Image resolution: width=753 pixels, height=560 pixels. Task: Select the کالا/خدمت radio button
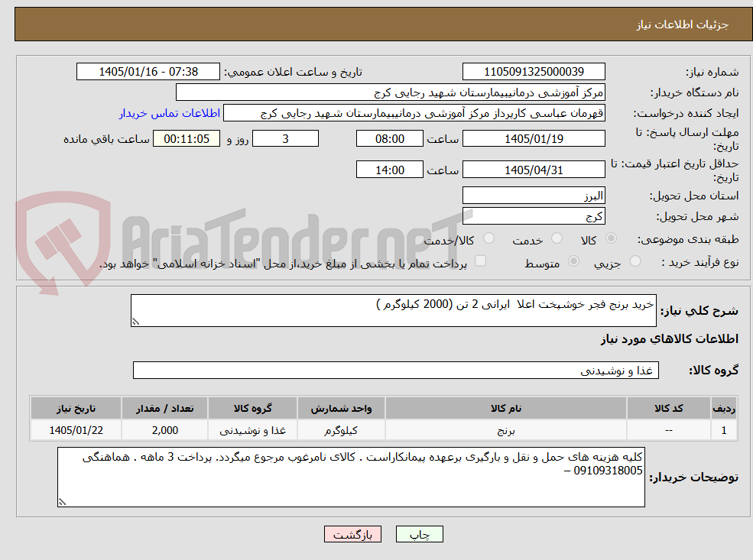tap(488, 238)
